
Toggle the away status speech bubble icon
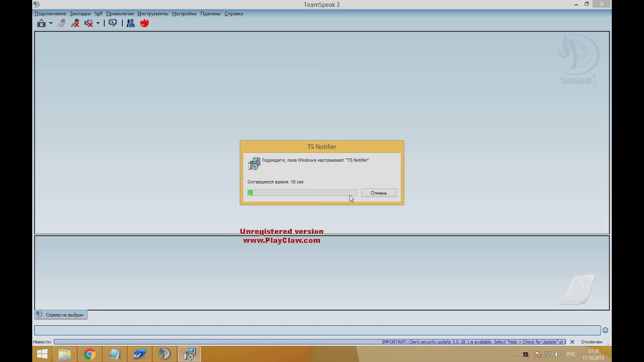[113, 23]
